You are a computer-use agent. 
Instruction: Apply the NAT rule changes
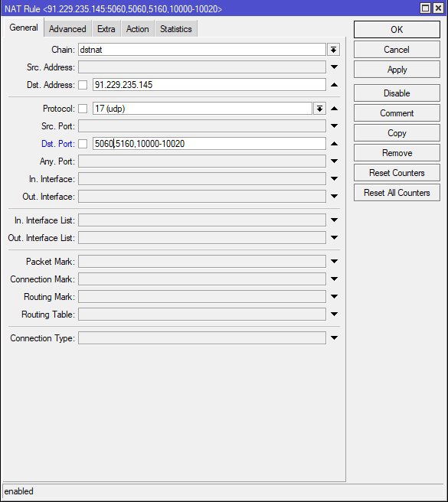(x=397, y=70)
